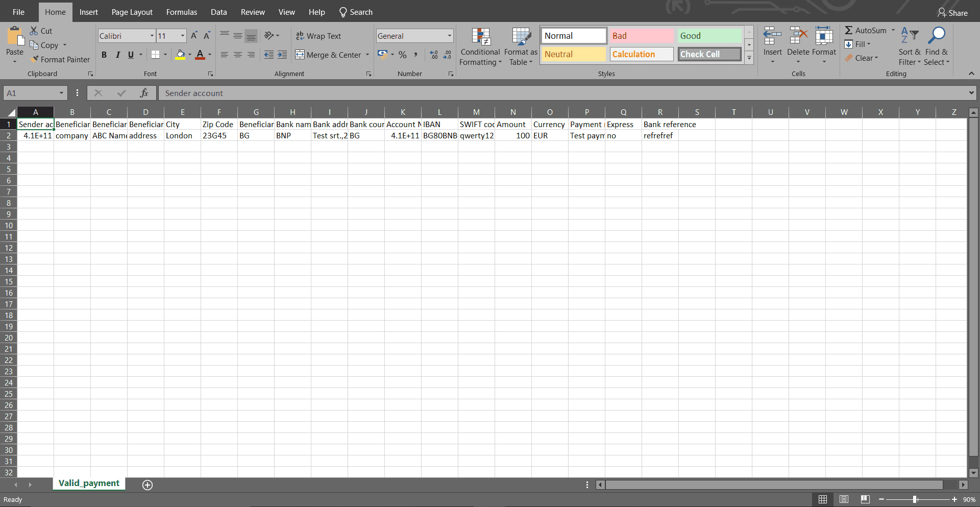
Task: Click Increase Decimal icon
Action: coord(434,55)
